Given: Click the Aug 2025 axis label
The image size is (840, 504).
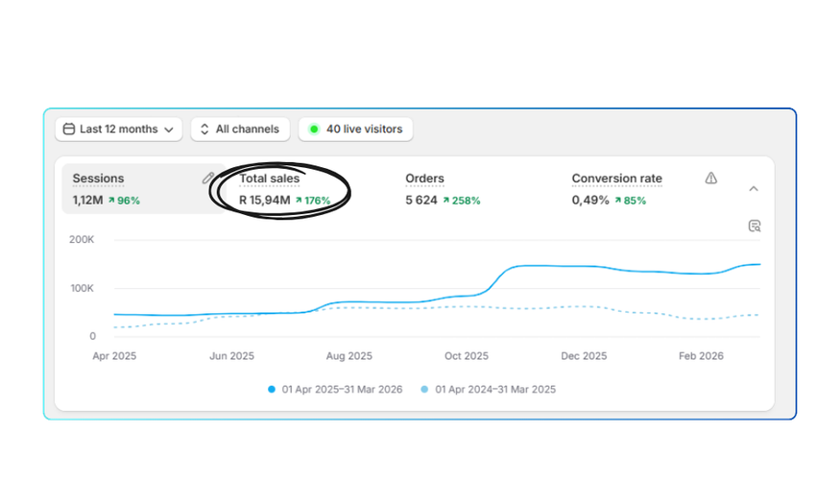Looking at the screenshot, I should pos(349,356).
